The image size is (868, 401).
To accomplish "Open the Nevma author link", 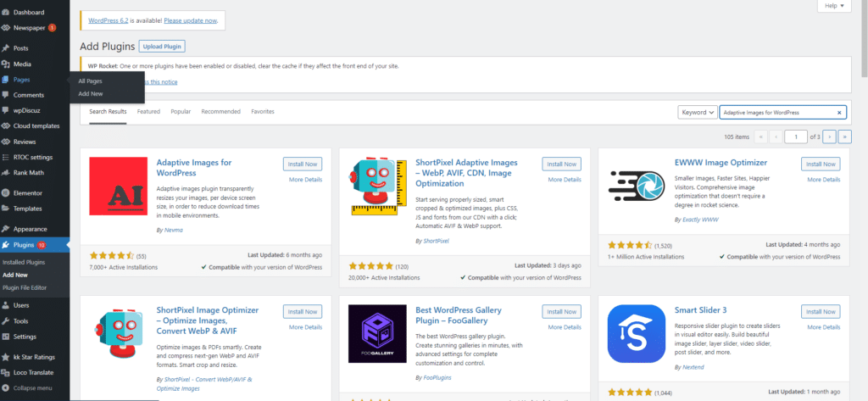I will click(x=173, y=229).
